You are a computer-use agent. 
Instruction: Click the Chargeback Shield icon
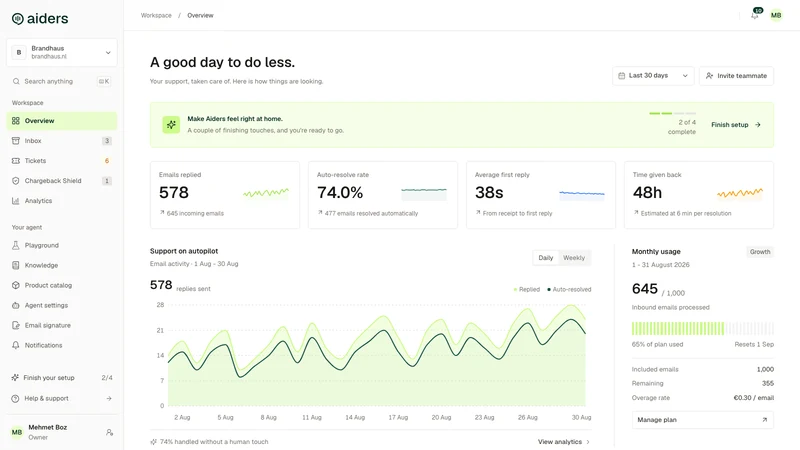(x=16, y=181)
